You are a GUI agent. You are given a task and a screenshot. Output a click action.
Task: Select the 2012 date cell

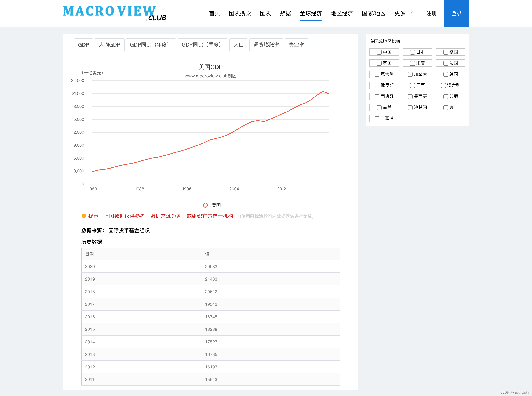90,367
